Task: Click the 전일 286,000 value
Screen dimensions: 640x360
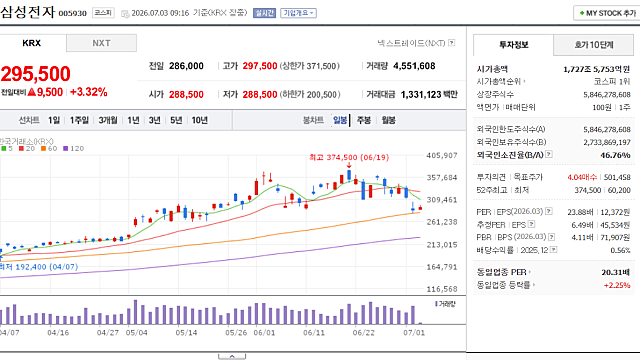Action: pyautogui.click(x=186, y=66)
